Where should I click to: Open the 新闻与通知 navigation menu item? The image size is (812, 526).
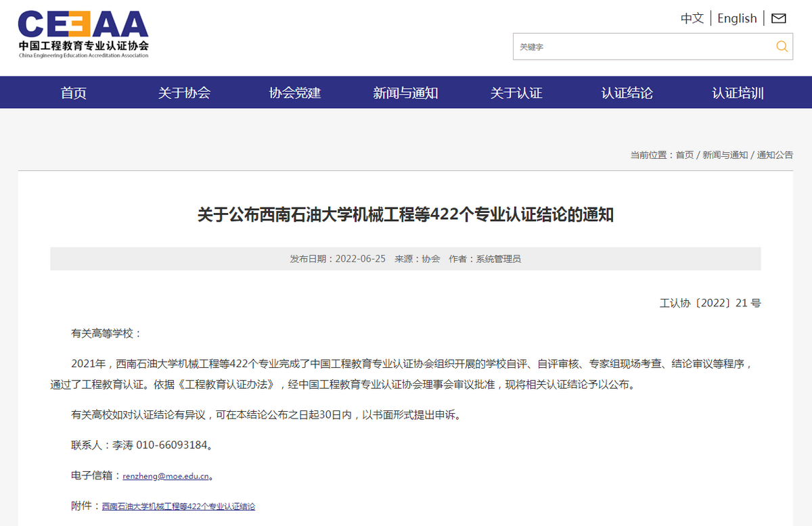point(405,93)
